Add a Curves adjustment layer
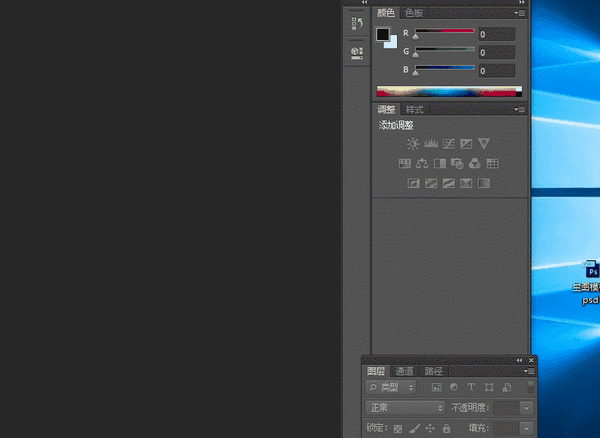 tap(448, 144)
